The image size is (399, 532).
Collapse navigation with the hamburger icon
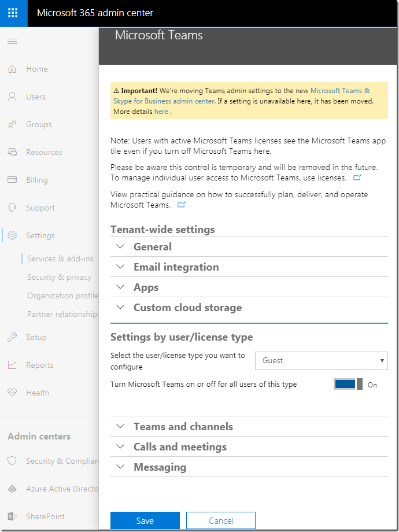point(12,42)
